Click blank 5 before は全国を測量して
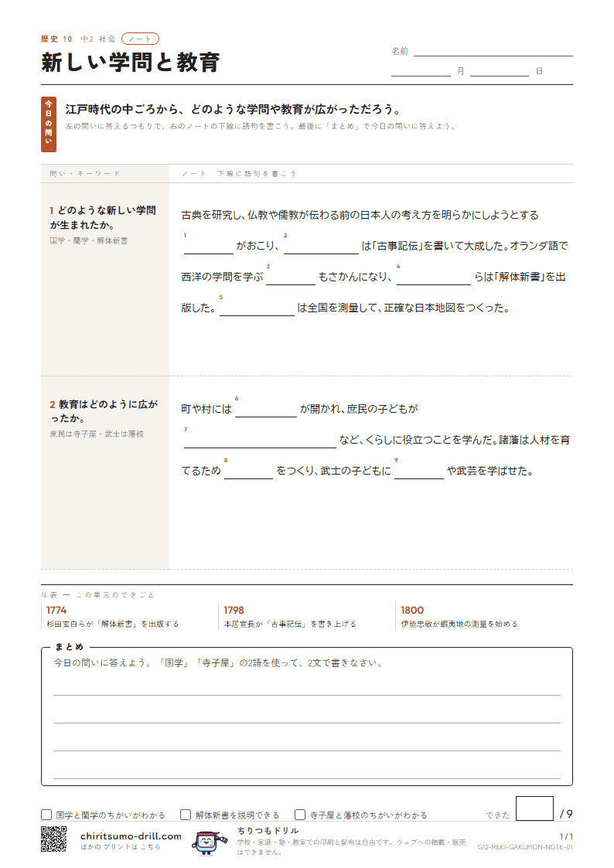 click(x=257, y=308)
